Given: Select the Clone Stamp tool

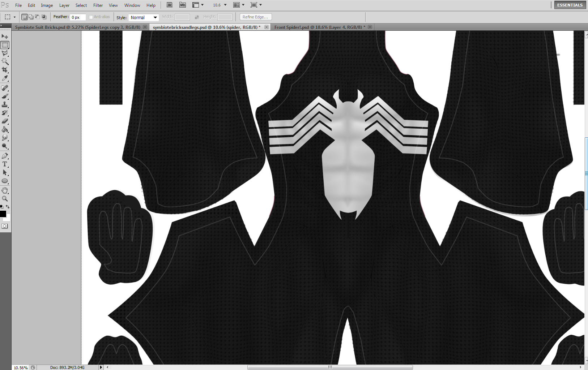Looking at the screenshot, I should point(5,104).
